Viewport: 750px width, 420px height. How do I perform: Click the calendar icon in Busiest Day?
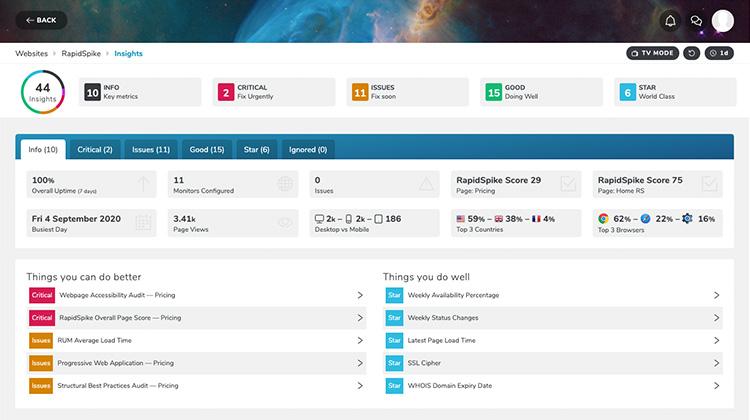pos(143,222)
